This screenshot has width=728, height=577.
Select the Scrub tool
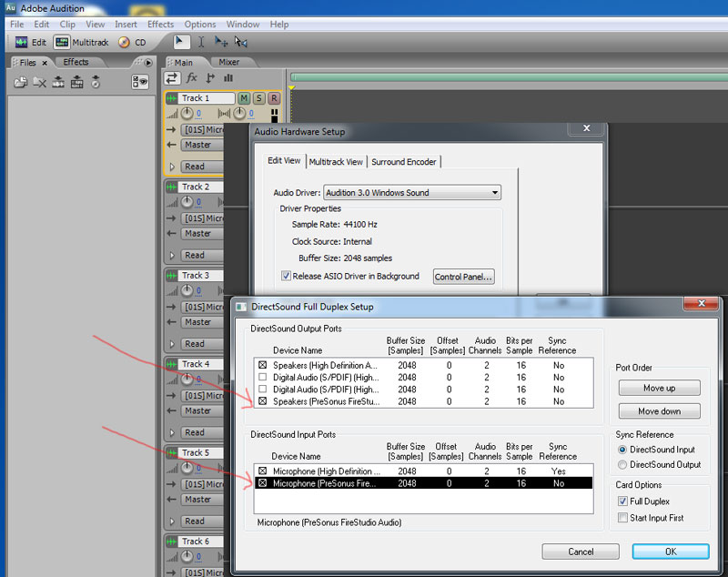241,42
